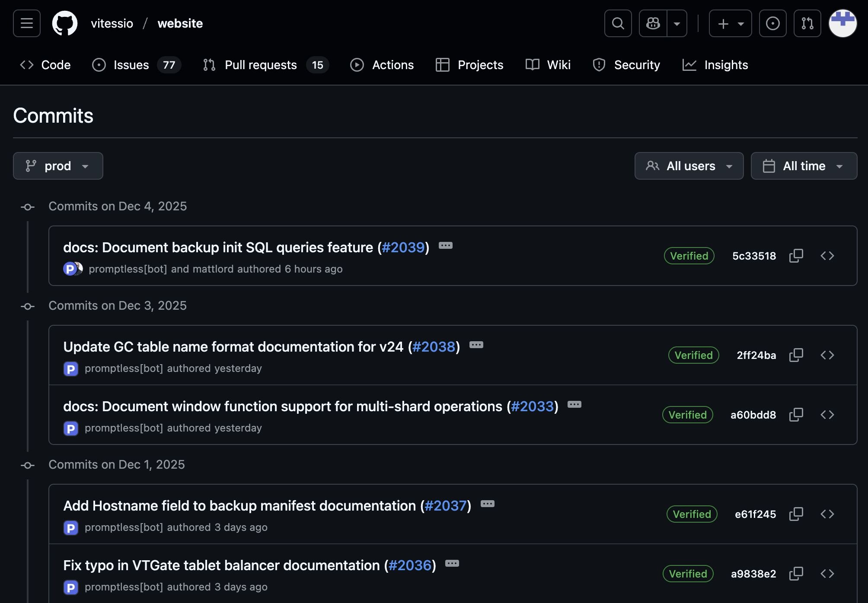
Task: Open the notifications inbox icon
Action: coord(772,23)
